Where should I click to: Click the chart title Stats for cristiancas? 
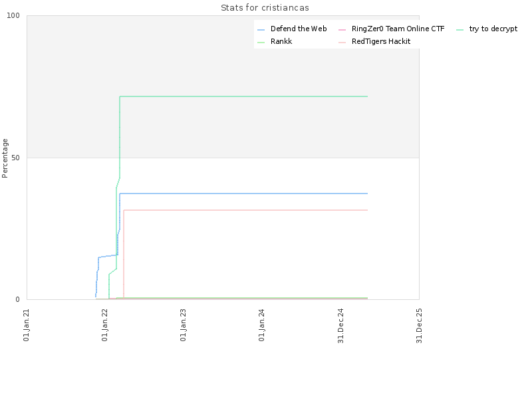coord(265,8)
